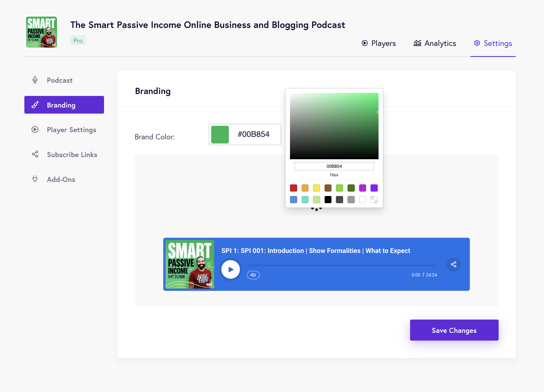The width and height of the screenshot is (544, 392).
Task: Pick the magenta preset swatch
Action: click(362, 188)
